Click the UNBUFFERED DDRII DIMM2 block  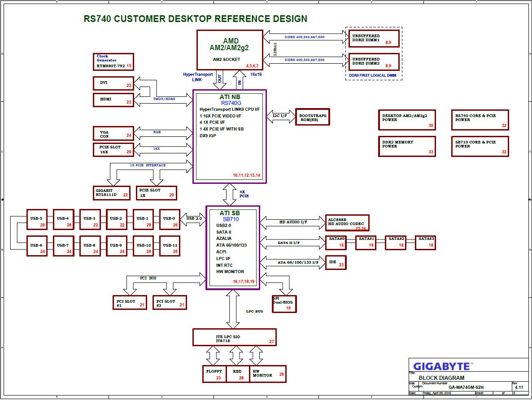pyautogui.click(x=374, y=62)
